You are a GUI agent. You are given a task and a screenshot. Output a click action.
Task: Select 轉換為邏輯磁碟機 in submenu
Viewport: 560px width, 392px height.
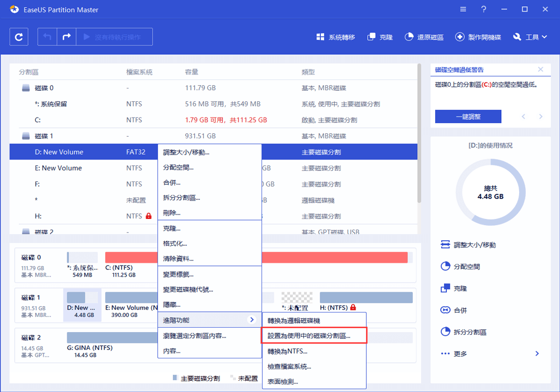[x=314, y=320]
